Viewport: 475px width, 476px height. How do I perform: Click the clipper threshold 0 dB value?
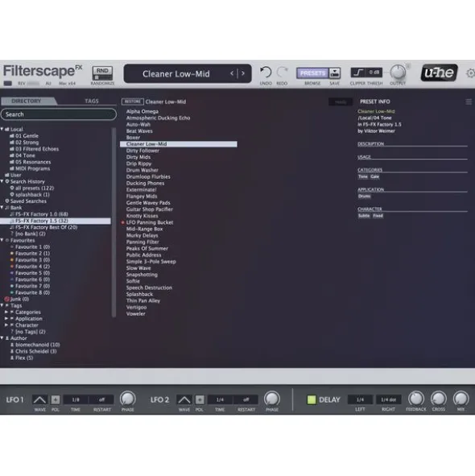coord(374,72)
